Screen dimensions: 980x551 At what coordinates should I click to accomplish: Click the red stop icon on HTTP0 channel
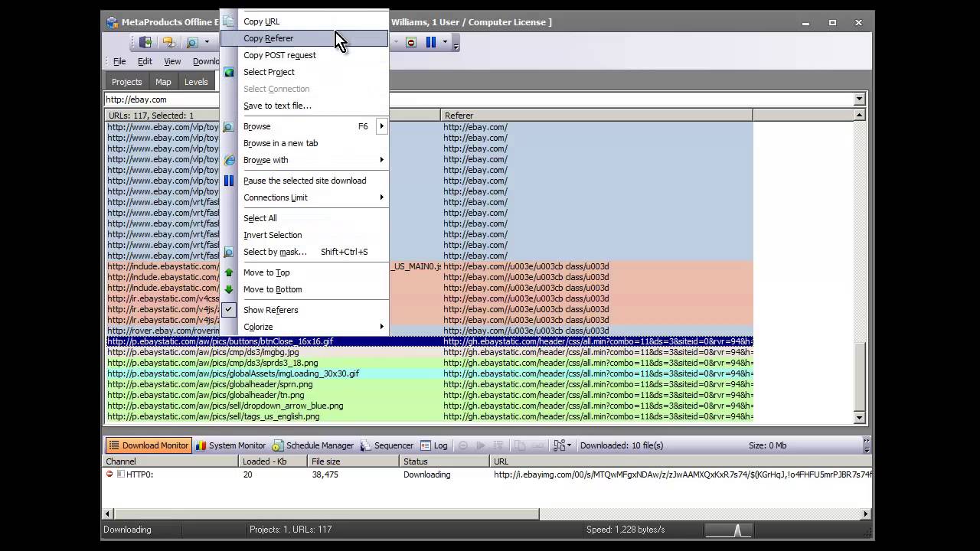point(109,474)
